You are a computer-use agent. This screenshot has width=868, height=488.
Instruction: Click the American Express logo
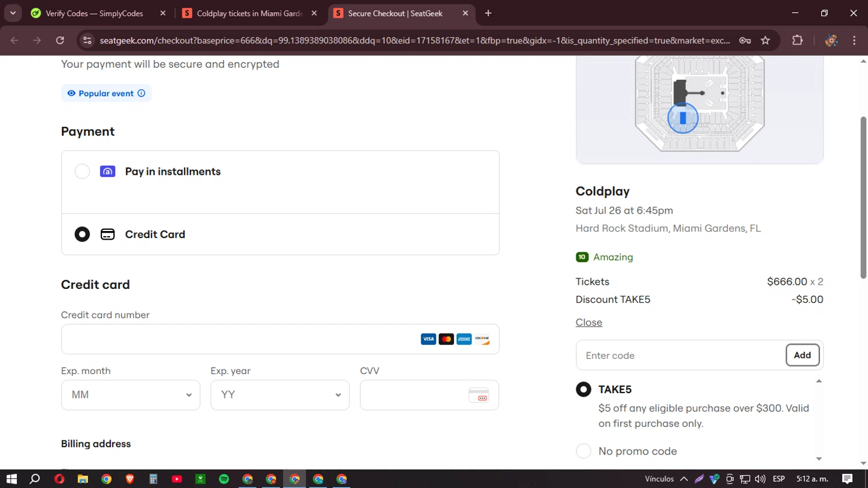(x=464, y=339)
